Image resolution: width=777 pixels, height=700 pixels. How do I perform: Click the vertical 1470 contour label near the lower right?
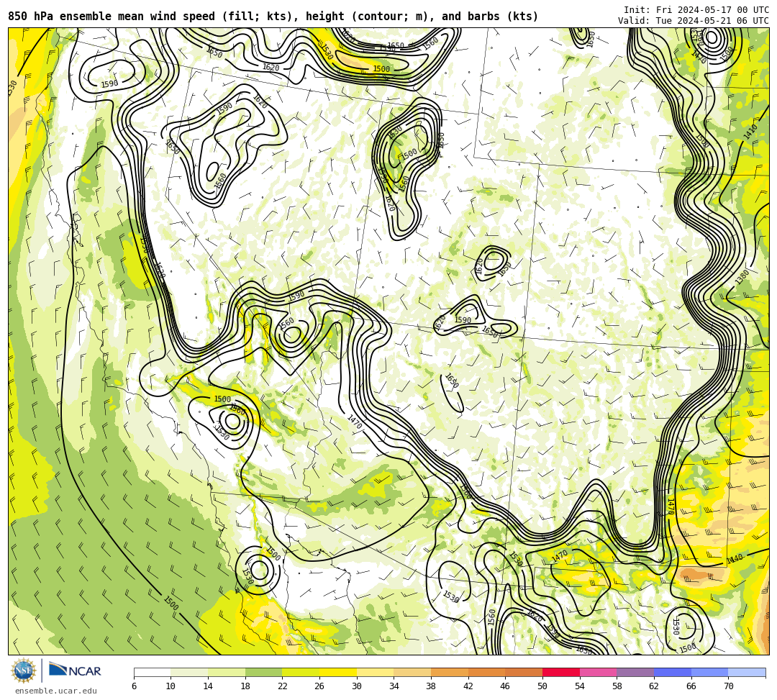click(670, 506)
